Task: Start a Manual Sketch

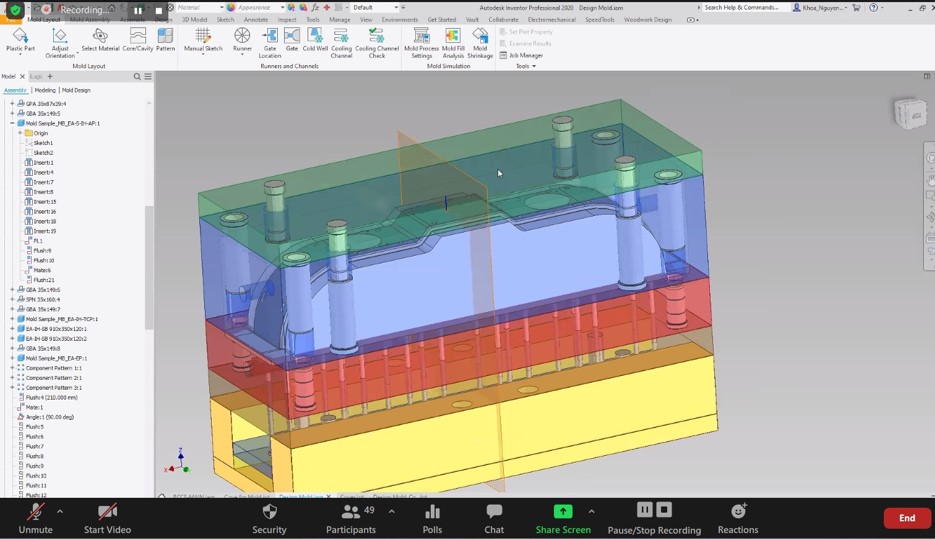Action: point(203,40)
